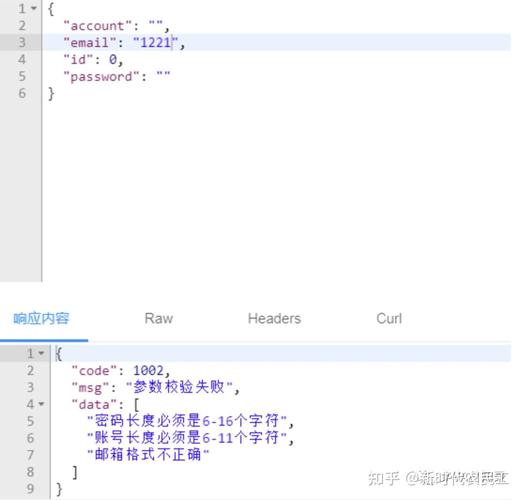
Task: Open the Headers tab
Action: pos(274,319)
